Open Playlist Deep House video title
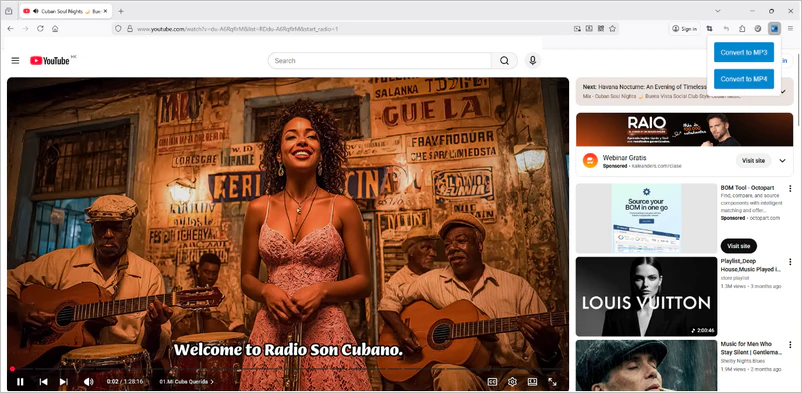This screenshot has height=393, width=802. click(x=750, y=265)
